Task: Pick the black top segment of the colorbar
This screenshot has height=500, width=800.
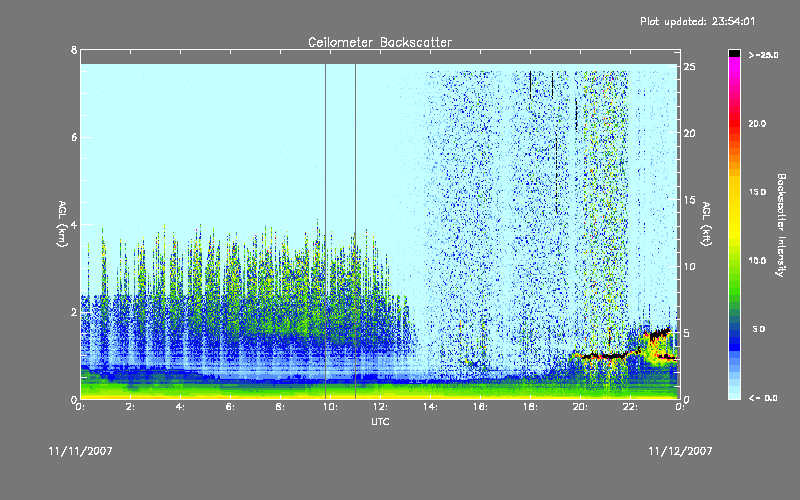Action: (734, 53)
